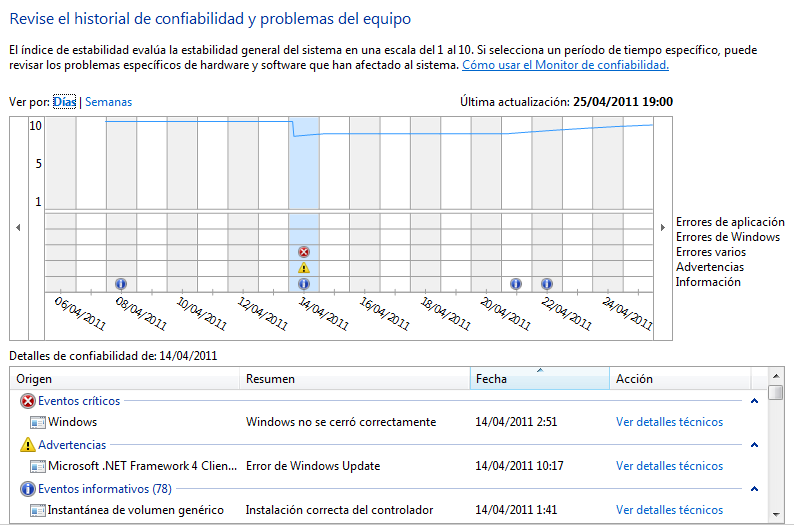Click the information icon under 14/04/2011 column
The image size is (794, 525).
(x=304, y=284)
